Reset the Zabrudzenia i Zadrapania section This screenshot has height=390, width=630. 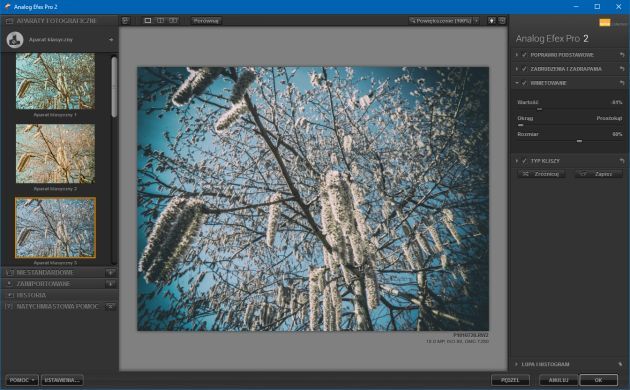pyautogui.click(x=622, y=69)
